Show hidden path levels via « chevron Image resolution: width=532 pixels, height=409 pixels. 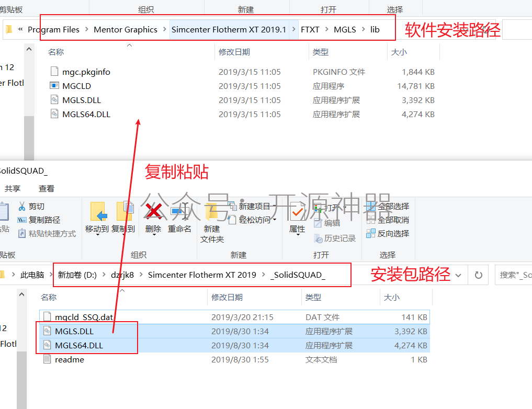click(20, 29)
